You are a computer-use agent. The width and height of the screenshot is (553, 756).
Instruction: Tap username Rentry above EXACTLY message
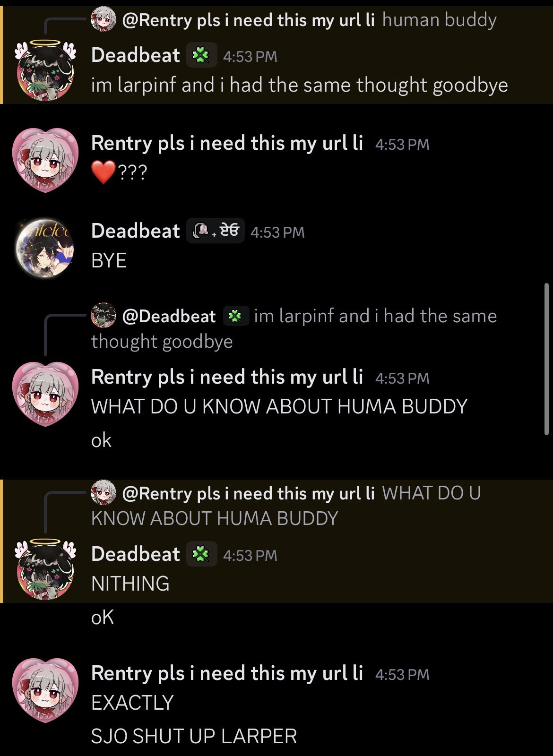click(227, 673)
